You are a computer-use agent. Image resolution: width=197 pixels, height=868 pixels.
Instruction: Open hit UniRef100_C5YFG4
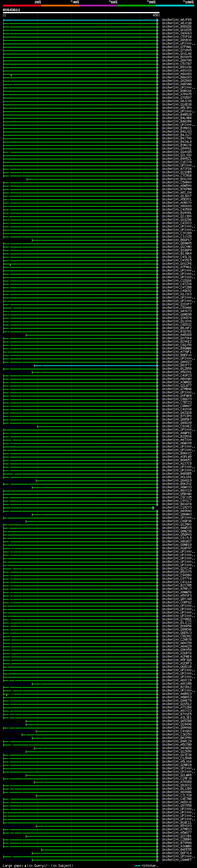177,37
